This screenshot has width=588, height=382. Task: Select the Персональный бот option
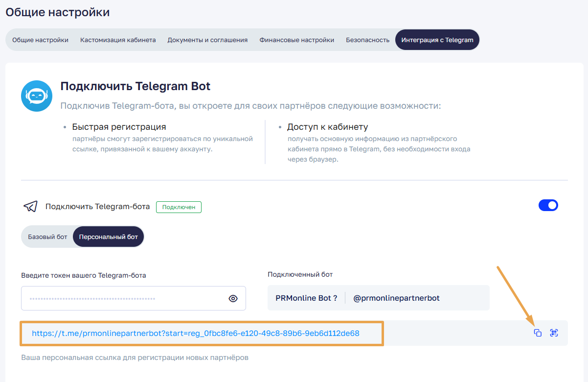pos(108,237)
